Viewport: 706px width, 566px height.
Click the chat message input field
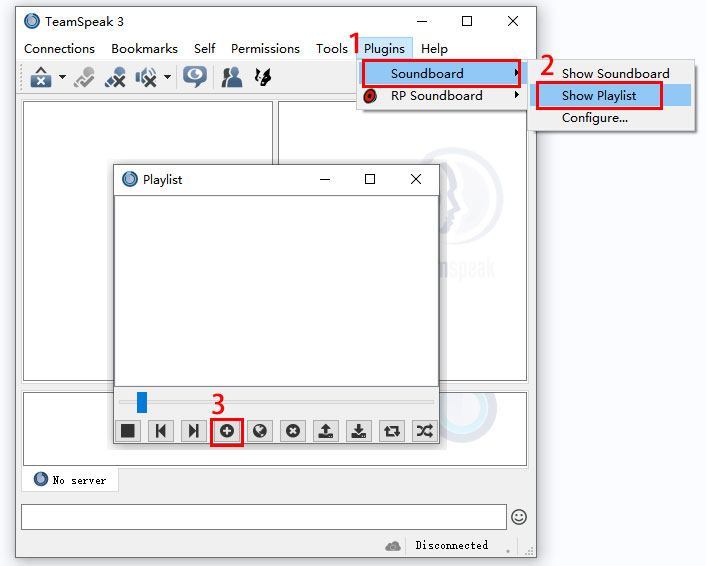click(x=264, y=517)
